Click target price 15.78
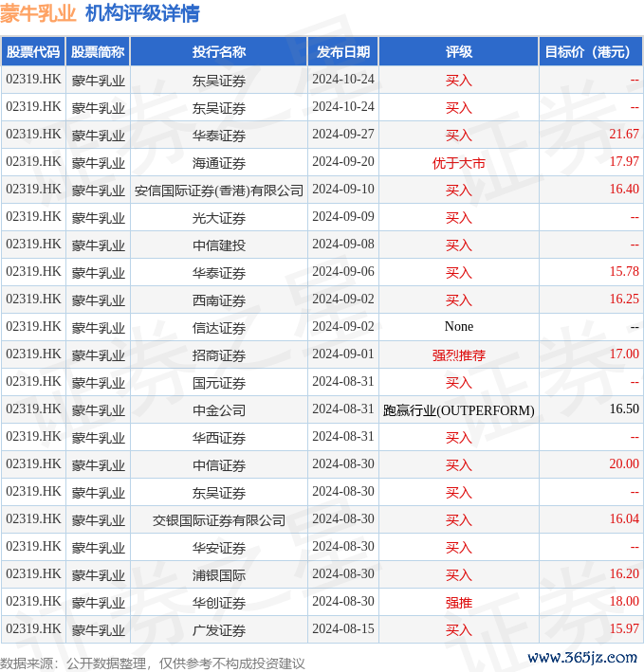The width and height of the screenshot is (644, 672). pyautogui.click(x=624, y=271)
